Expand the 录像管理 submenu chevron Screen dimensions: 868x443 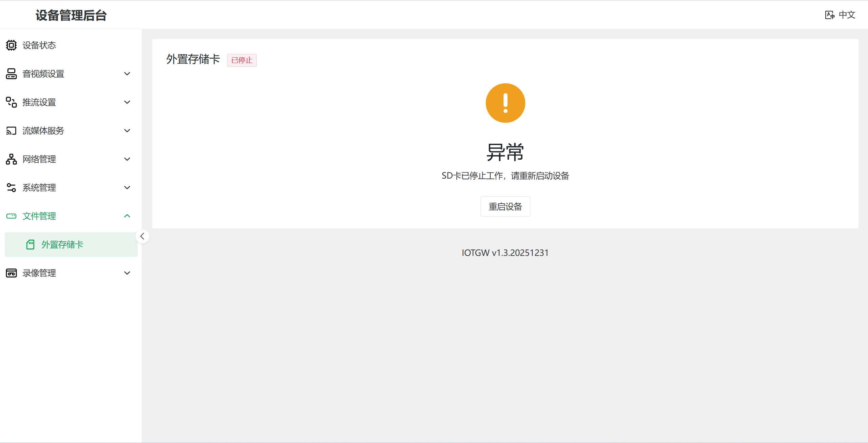127,273
